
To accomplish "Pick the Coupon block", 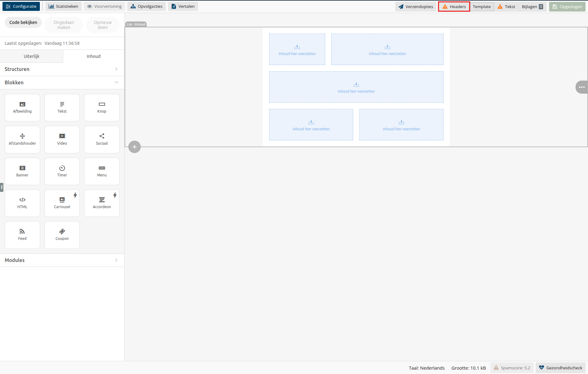I will [62, 235].
